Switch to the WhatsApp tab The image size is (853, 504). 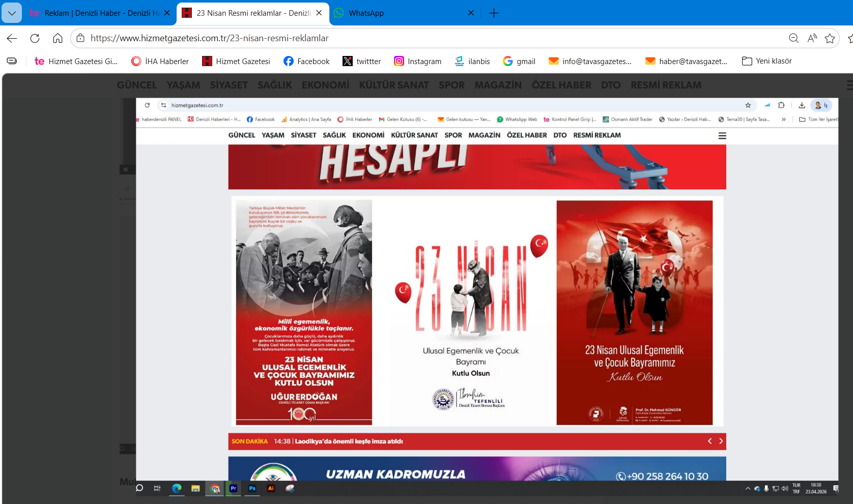[387, 13]
